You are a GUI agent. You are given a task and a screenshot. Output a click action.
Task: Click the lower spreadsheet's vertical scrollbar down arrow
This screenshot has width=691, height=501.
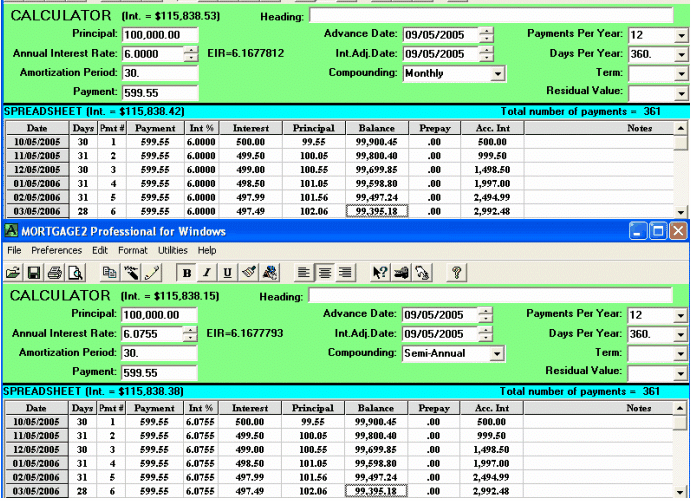pos(681,491)
